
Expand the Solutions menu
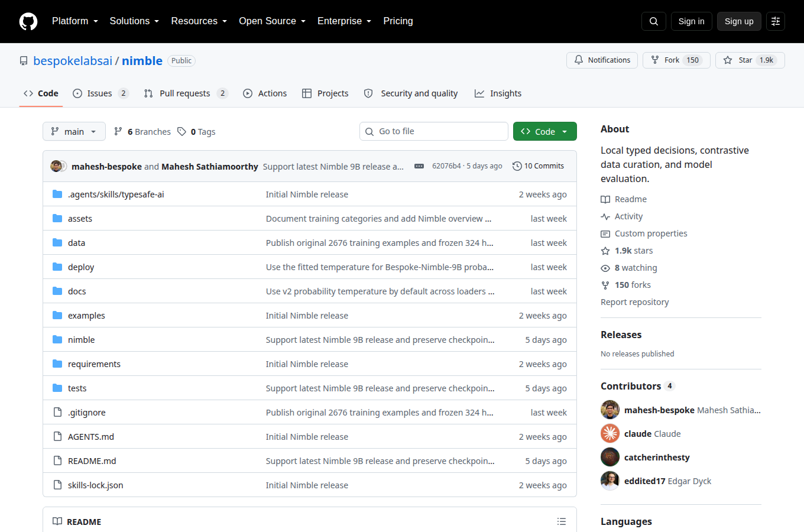(x=134, y=21)
